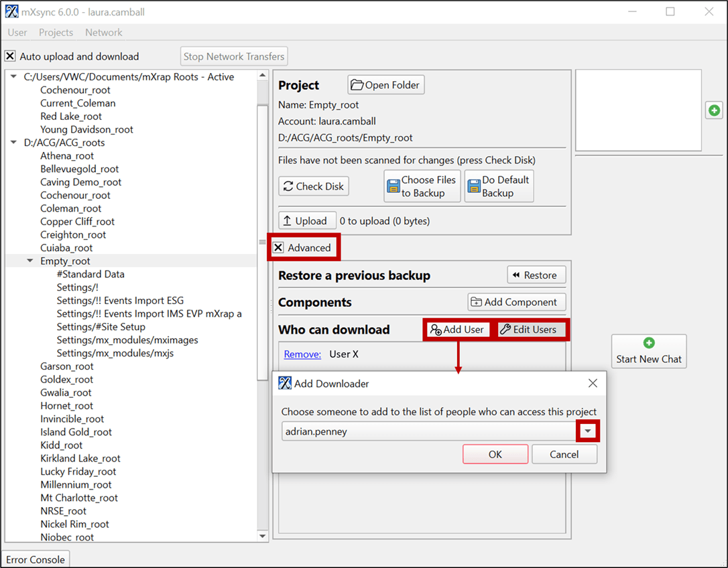This screenshot has height=568, width=728.
Task: Click the Remove link for User X
Action: [x=302, y=354]
